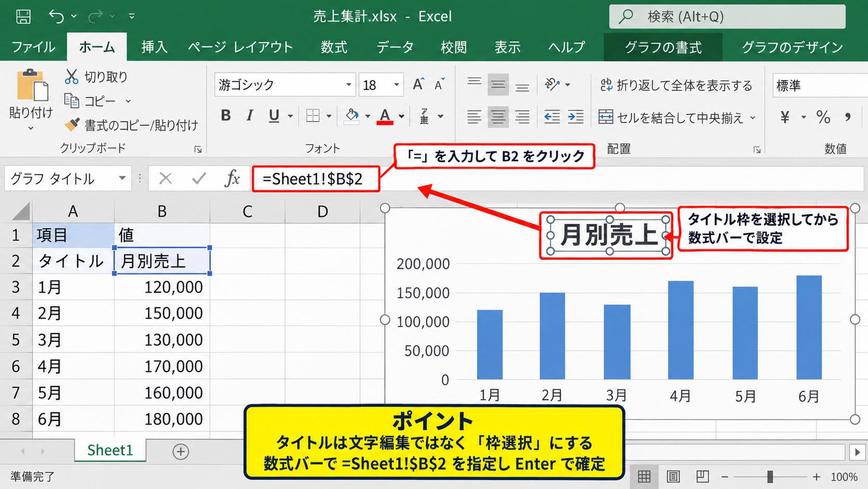Increase font size with large A icon
The width and height of the screenshot is (868, 489).
pyautogui.click(x=418, y=84)
